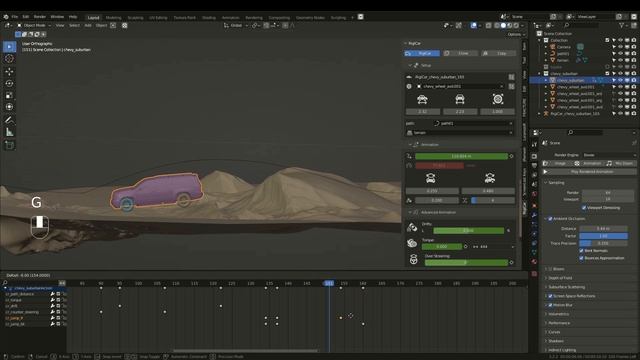The width and height of the screenshot is (640, 360).
Task: Uncheck Bent Normals option
Action: tap(581, 251)
